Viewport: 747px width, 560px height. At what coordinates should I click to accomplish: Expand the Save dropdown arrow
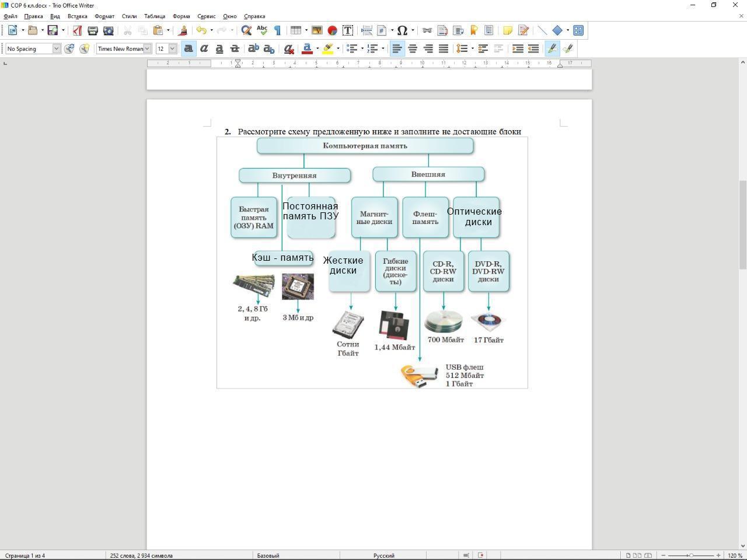[63, 30]
